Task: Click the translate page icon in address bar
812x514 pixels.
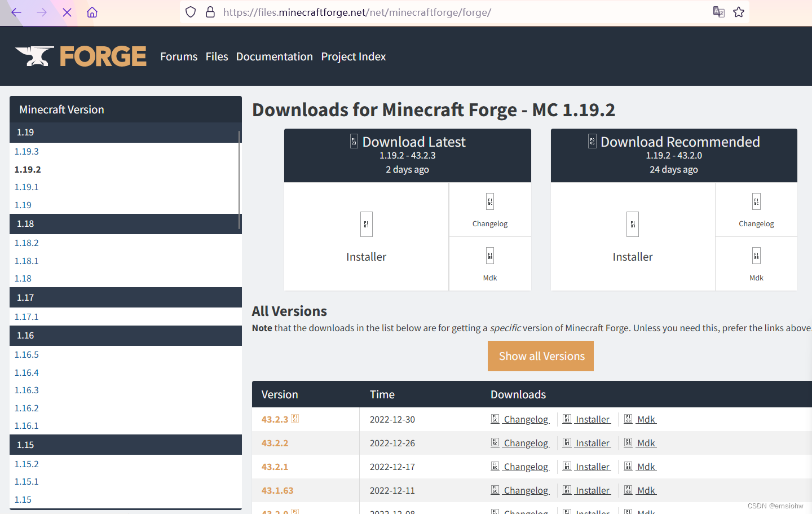Action: click(718, 12)
